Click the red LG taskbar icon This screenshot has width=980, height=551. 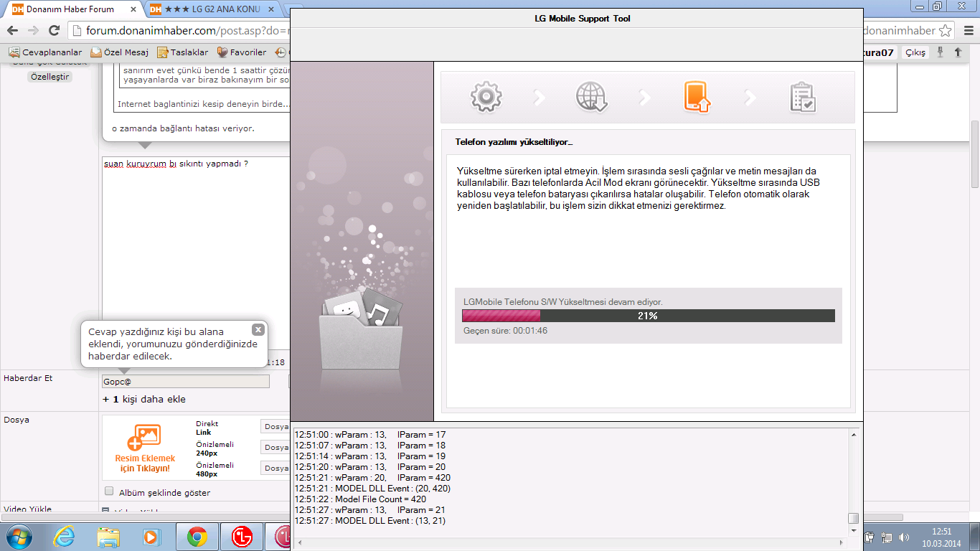pyautogui.click(x=242, y=537)
